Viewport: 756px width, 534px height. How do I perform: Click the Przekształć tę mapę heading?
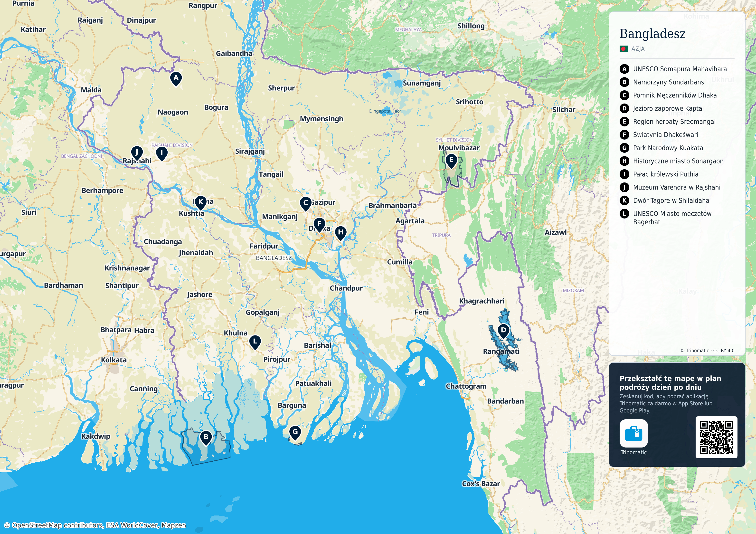coord(670,383)
